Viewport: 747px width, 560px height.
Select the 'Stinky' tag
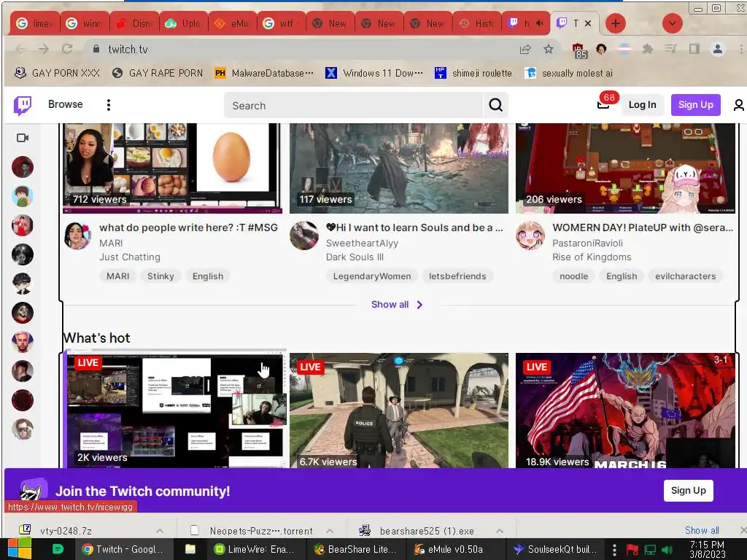point(160,276)
